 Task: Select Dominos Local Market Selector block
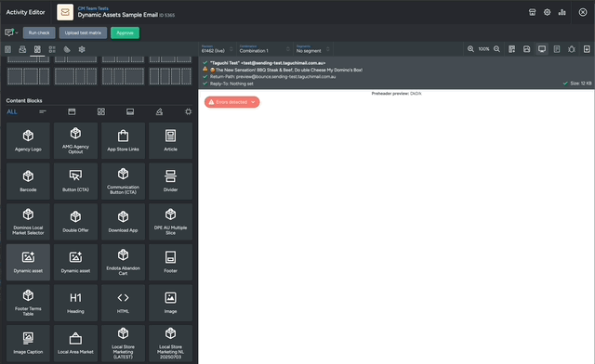28,222
